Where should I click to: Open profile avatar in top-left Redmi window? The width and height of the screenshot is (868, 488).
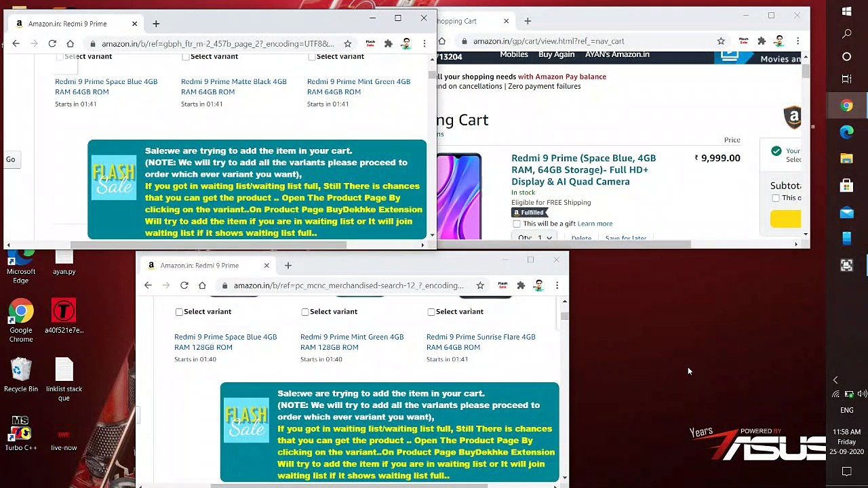pos(406,43)
